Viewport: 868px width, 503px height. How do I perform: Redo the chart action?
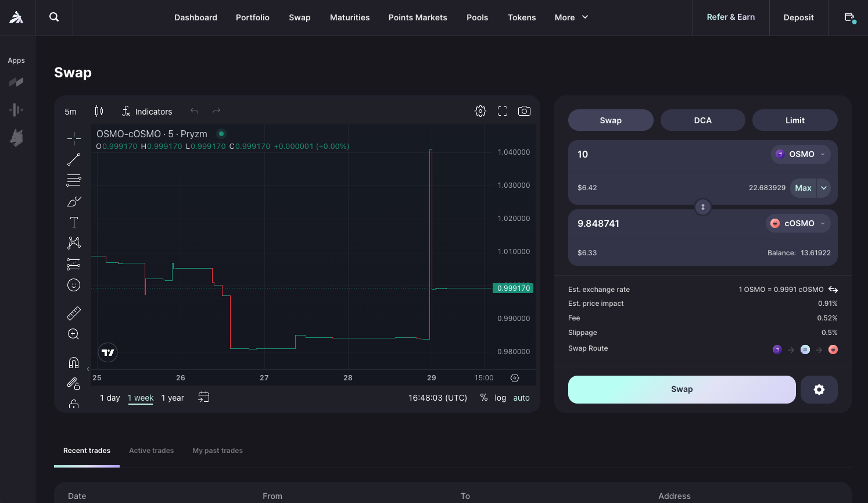point(216,111)
